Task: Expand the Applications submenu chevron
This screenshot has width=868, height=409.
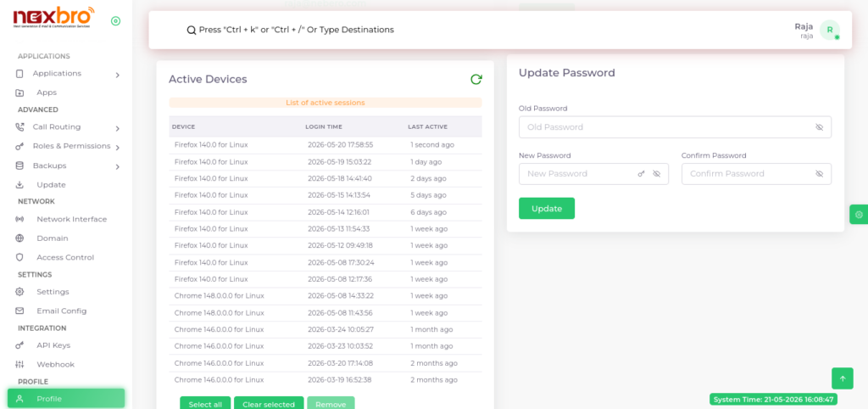Action: coord(117,75)
